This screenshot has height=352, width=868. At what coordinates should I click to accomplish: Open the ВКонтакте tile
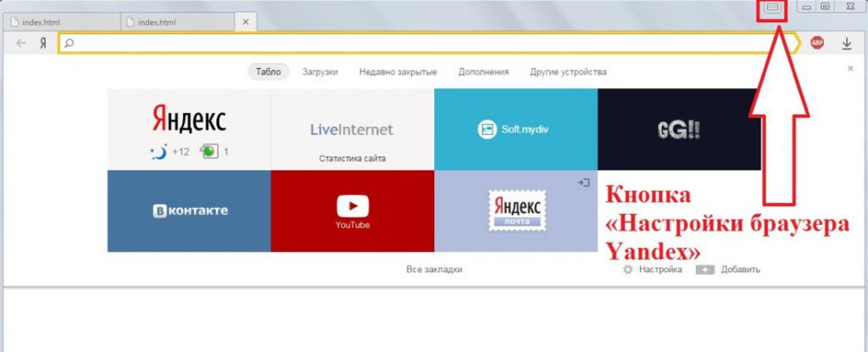click(x=189, y=210)
